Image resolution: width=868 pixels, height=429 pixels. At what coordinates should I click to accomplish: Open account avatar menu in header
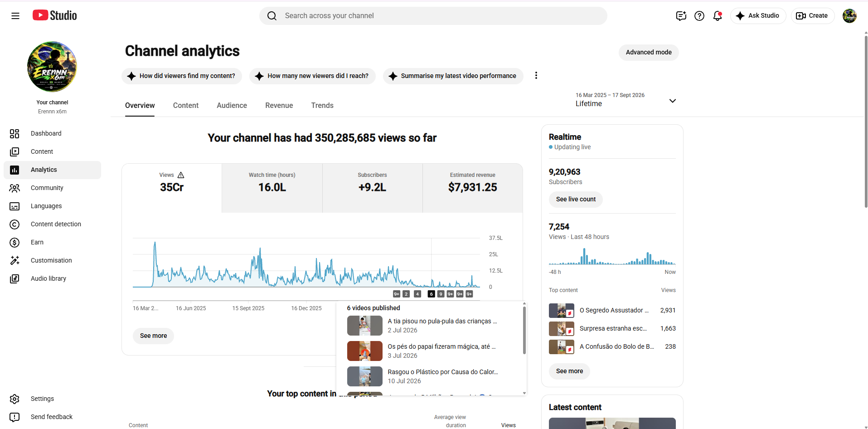849,16
